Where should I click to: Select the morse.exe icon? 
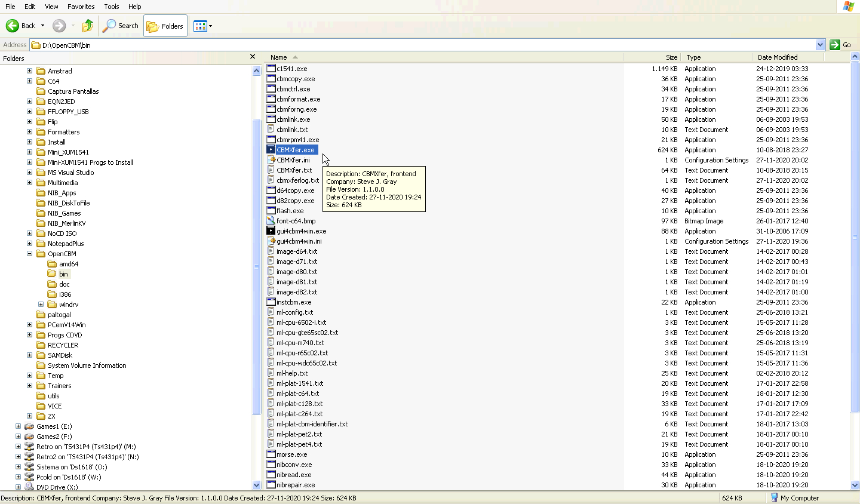pyautogui.click(x=271, y=454)
